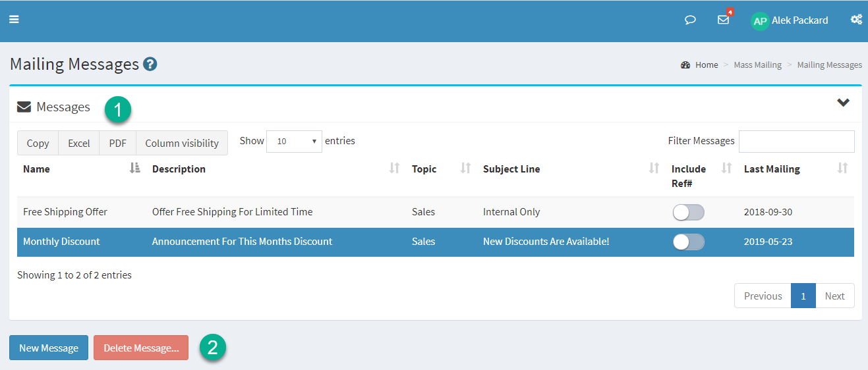
Task: Click Delete Message button
Action: 141,348
